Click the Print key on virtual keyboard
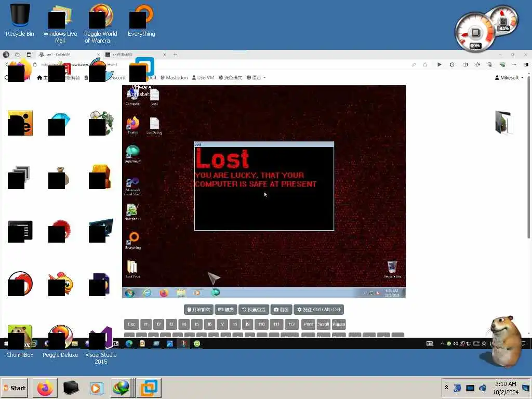 (308, 324)
